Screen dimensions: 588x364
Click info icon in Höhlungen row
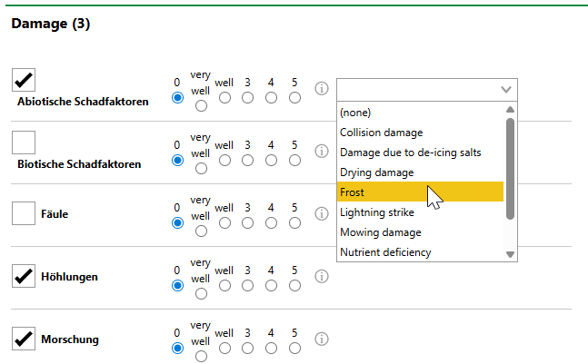321,277
